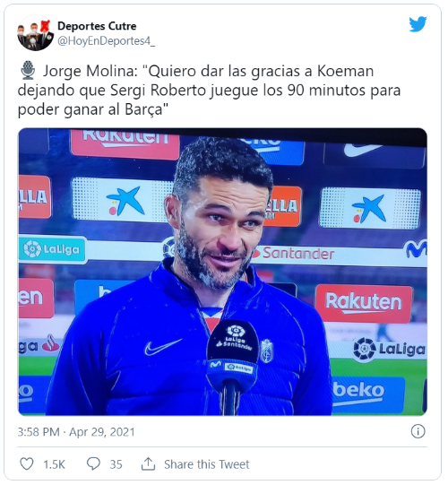
Task: Click the microphone emoji in tweet
Action: tap(28, 70)
